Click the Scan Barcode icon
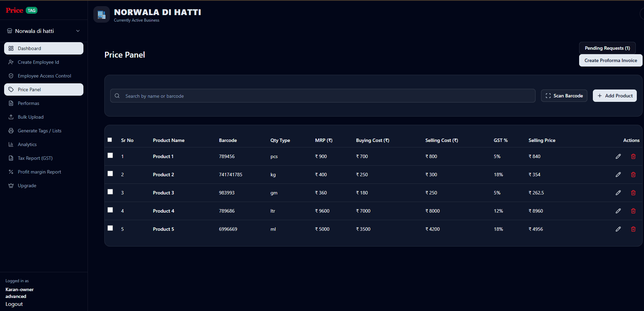Image resolution: width=644 pixels, height=311 pixels. 548,96
